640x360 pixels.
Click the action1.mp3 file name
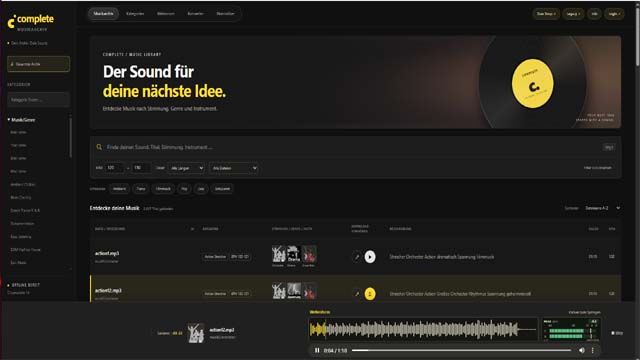107,253
